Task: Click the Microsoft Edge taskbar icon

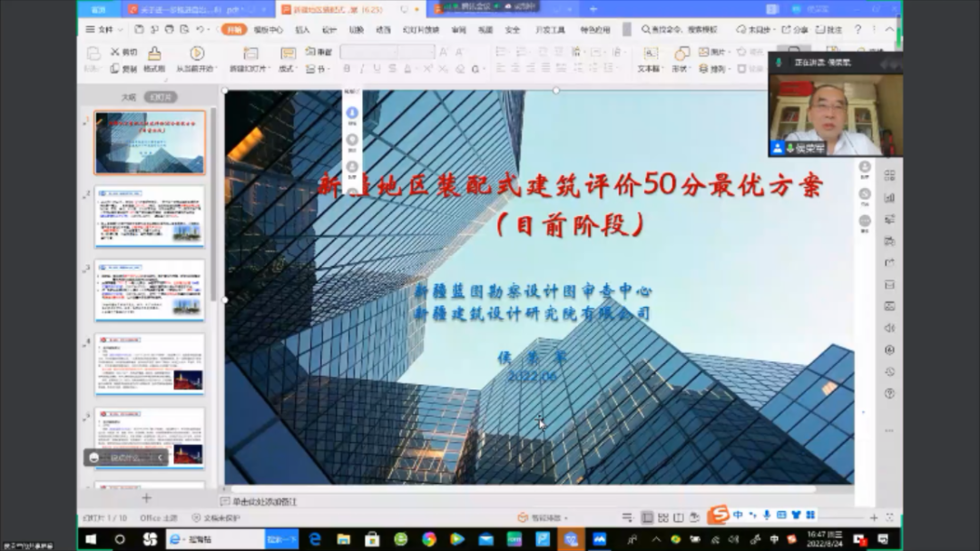Action: [315, 539]
